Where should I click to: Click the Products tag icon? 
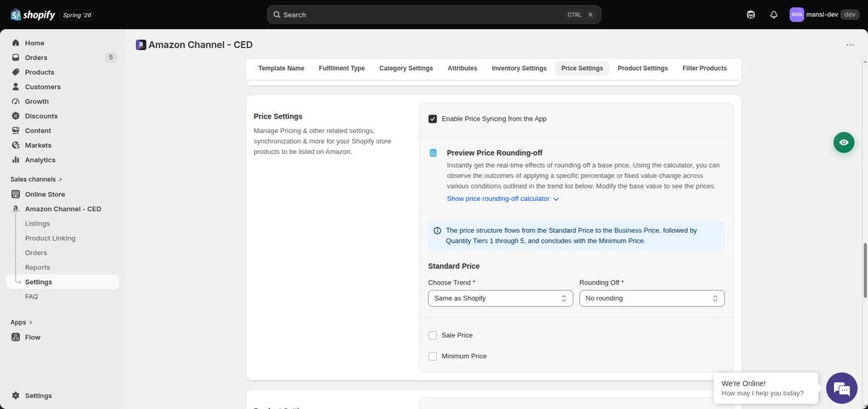pos(16,72)
